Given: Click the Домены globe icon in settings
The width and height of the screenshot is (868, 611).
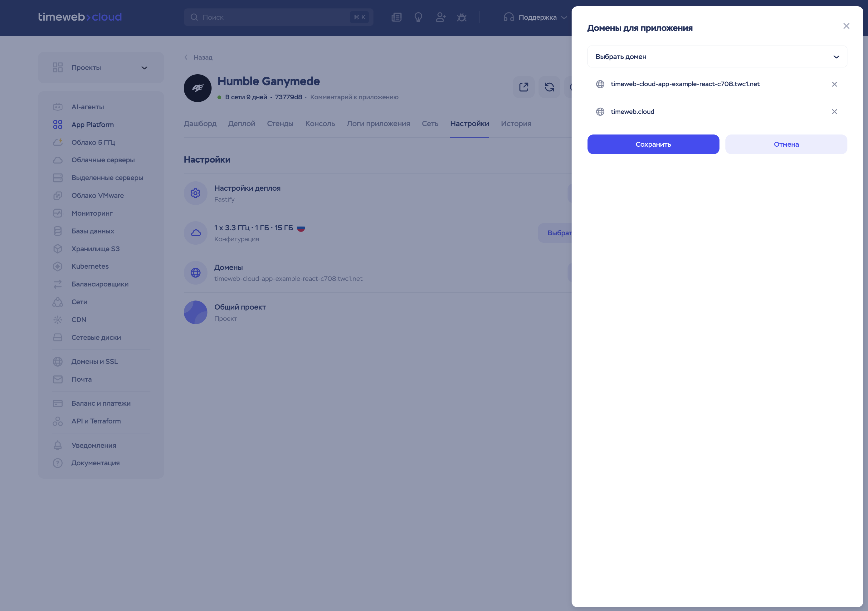Looking at the screenshot, I should (195, 273).
